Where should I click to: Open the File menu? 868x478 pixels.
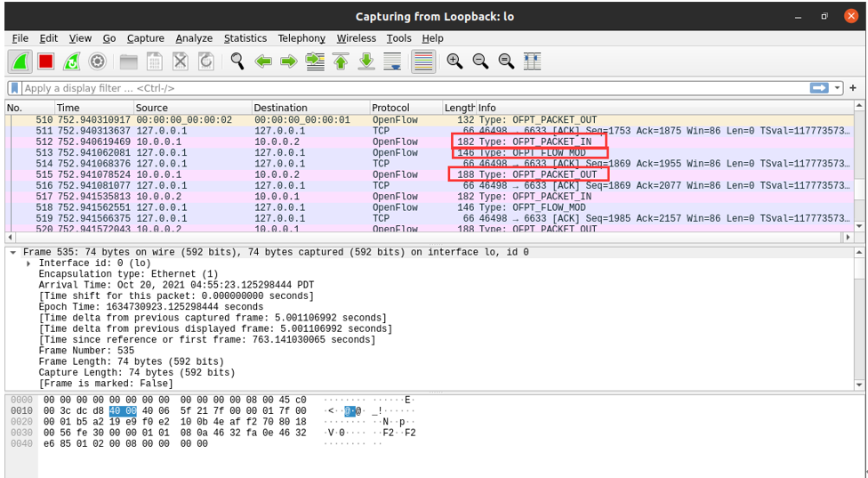point(20,38)
